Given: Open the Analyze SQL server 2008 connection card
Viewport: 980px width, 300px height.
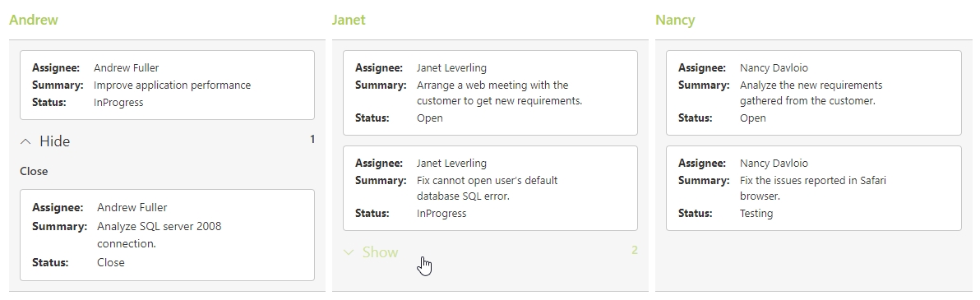Looking at the screenshot, I should (x=167, y=235).
